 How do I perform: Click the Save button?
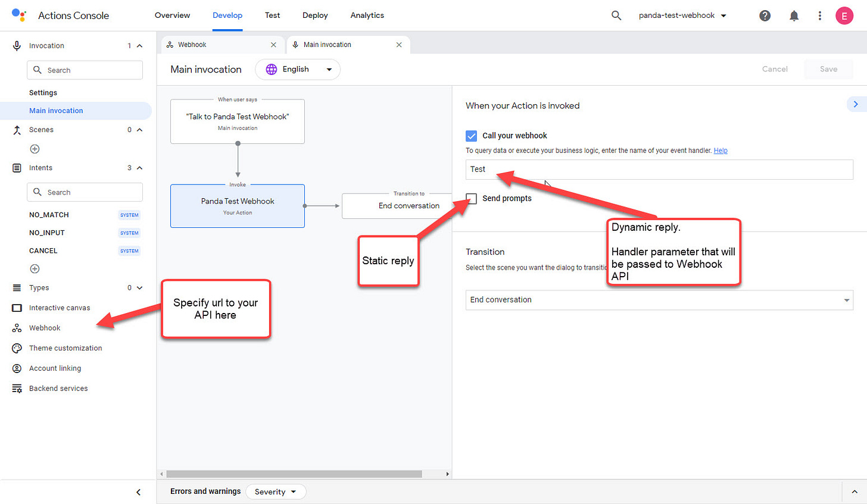(828, 69)
